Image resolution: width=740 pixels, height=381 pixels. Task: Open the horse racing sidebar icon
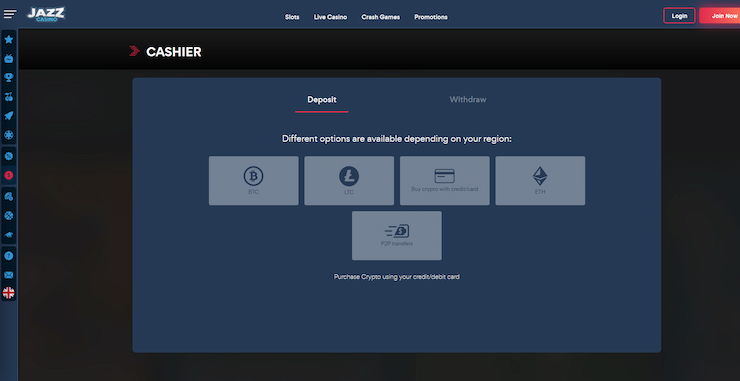click(8, 235)
